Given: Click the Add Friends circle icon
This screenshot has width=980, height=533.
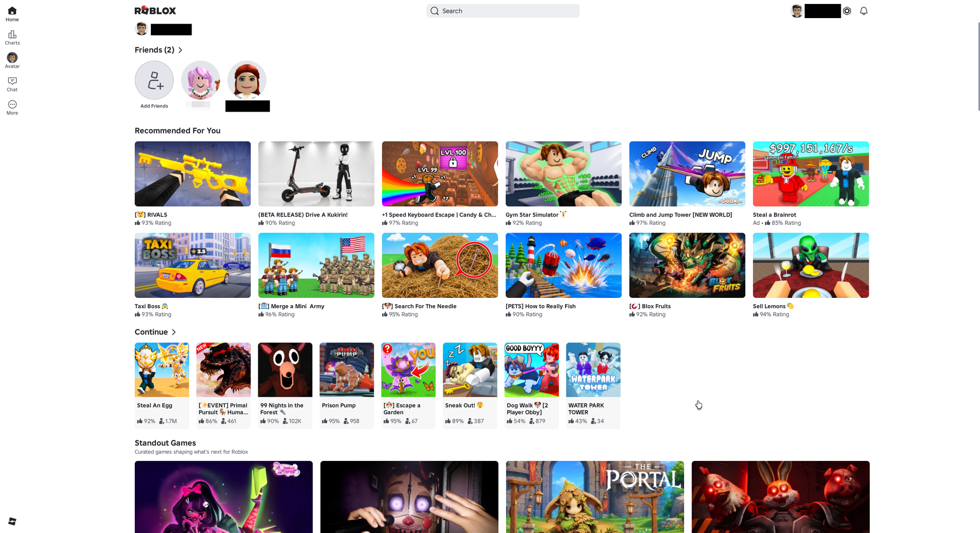Looking at the screenshot, I should tap(154, 80).
